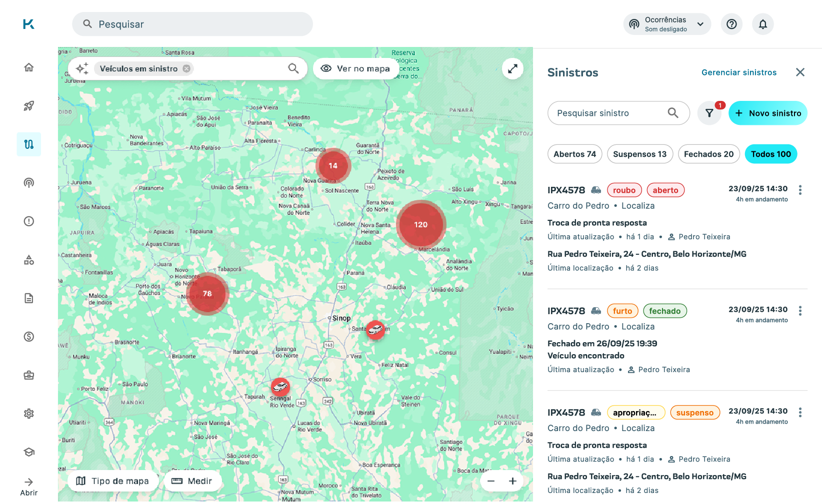822x504 pixels.
Task: Open the notifications bell icon
Action: [x=762, y=24]
